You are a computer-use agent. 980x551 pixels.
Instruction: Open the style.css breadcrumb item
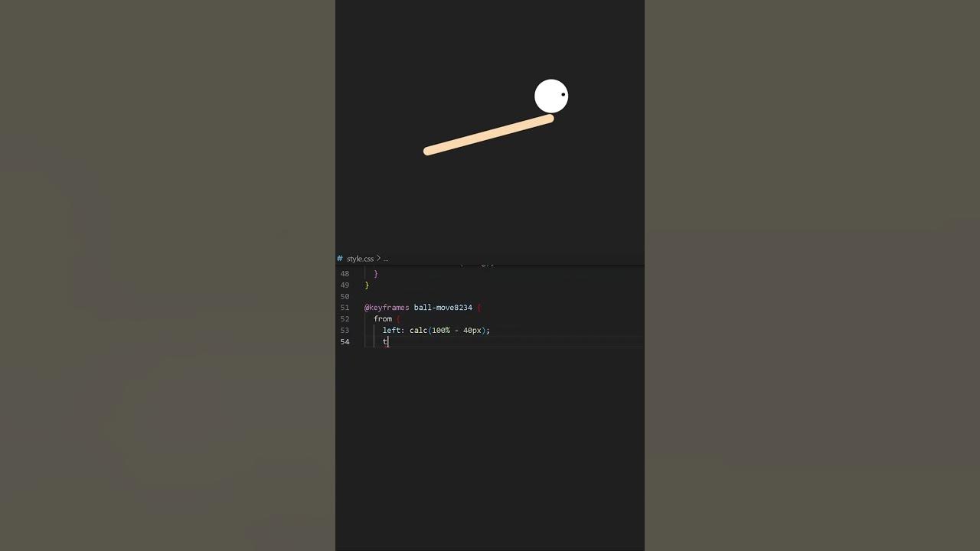pyautogui.click(x=360, y=259)
